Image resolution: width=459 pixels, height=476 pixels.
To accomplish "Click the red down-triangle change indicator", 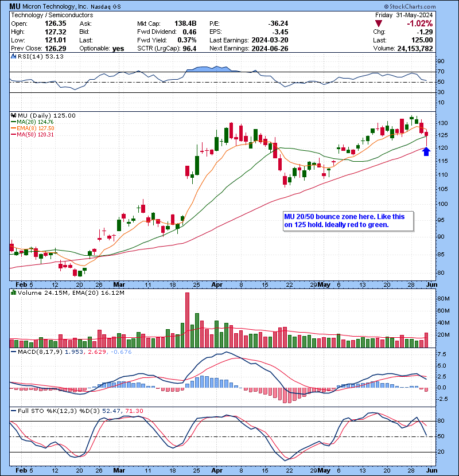I will (379, 24).
